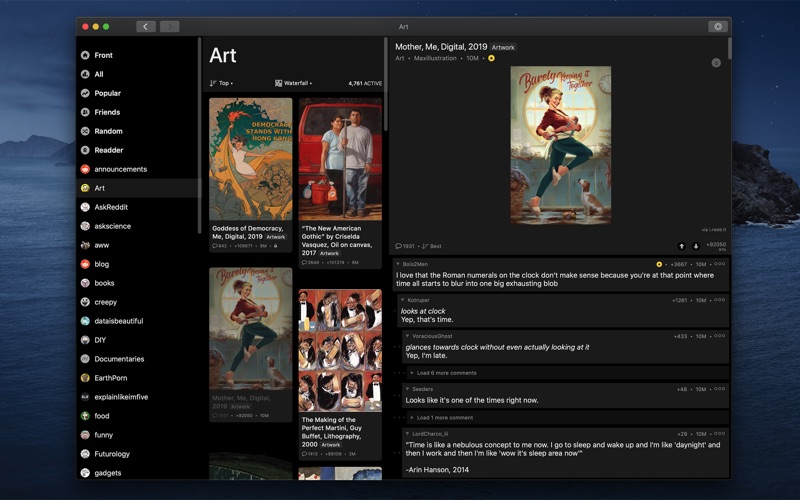
Task: Select the funny subreddit icon
Action: pos(85,435)
